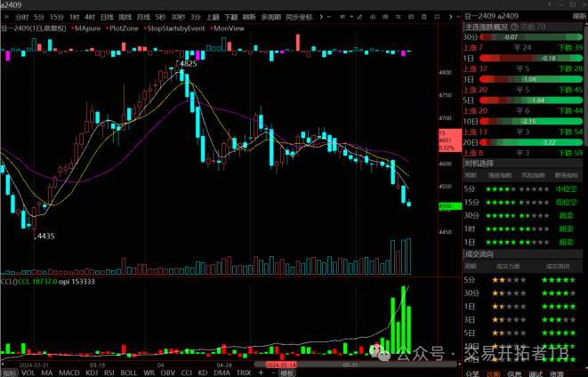Click the help question-mark icon beside 主连涨跌概况

[x=514, y=27]
